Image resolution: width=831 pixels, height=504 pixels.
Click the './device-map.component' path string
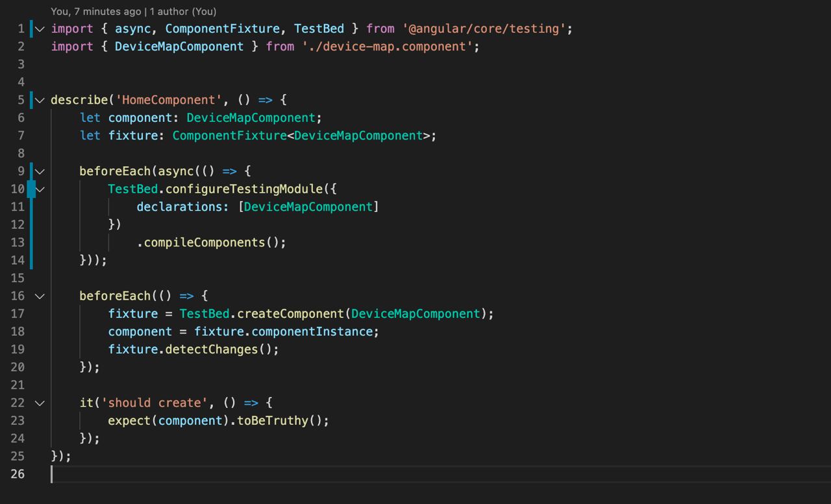(388, 47)
